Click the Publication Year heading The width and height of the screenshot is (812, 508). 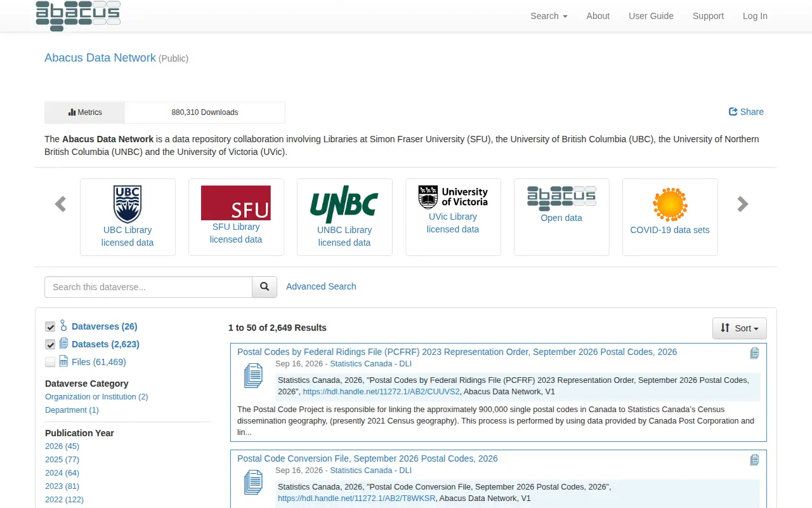(x=79, y=433)
